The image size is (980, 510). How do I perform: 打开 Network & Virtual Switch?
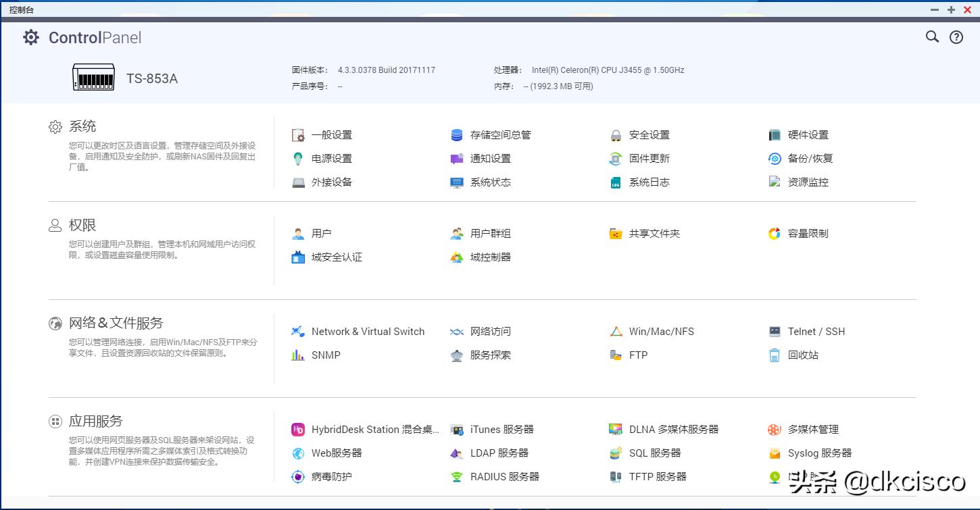[x=368, y=332]
